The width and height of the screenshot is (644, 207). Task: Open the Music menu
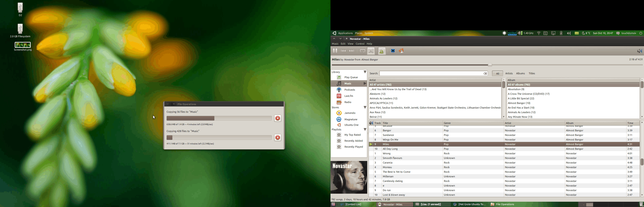[x=335, y=44]
